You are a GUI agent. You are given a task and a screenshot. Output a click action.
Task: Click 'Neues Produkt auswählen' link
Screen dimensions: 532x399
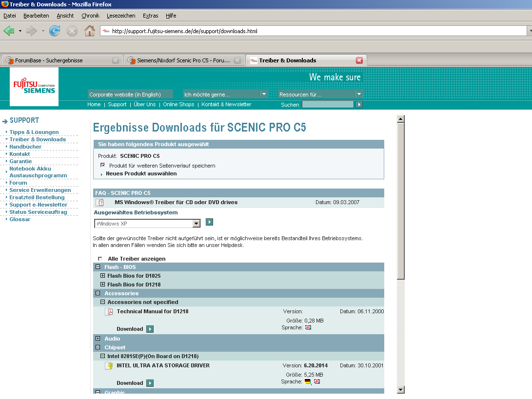pyautogui.click(x=141, y=173)
